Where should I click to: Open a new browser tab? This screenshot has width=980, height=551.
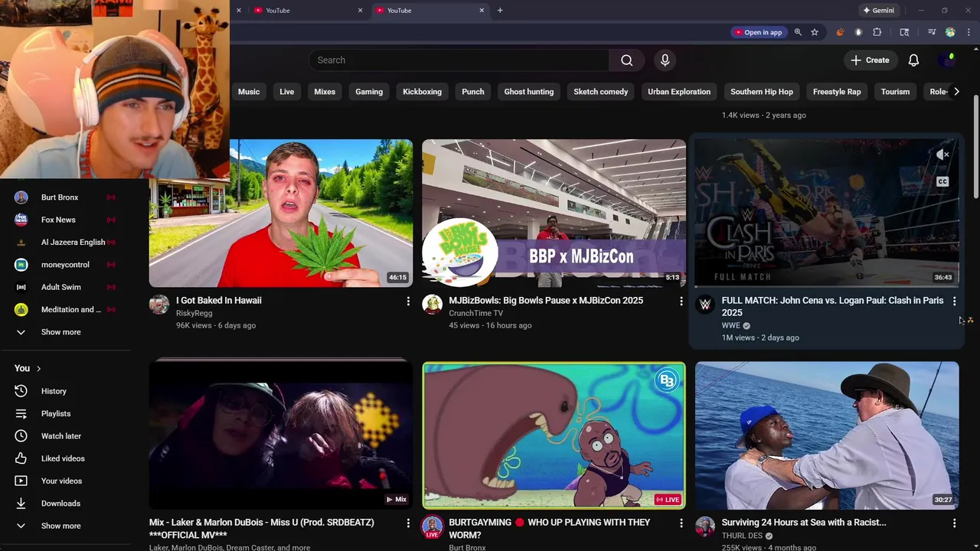(500, 10)
